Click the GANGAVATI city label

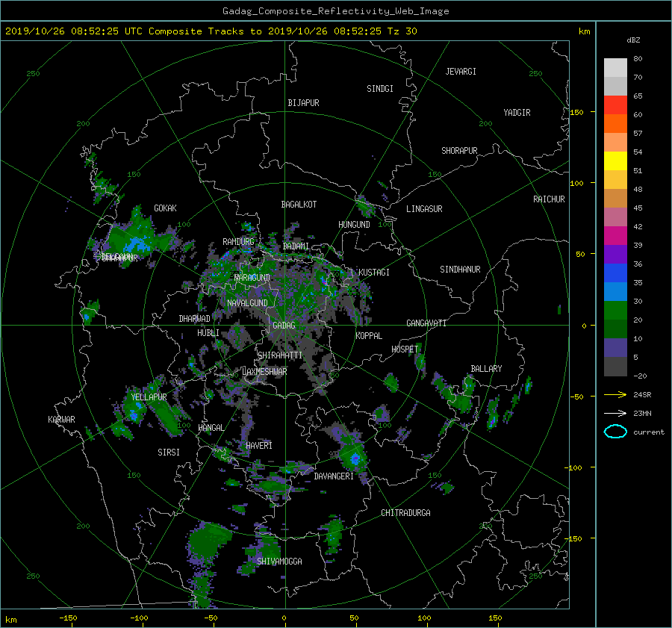coord(426,323)
